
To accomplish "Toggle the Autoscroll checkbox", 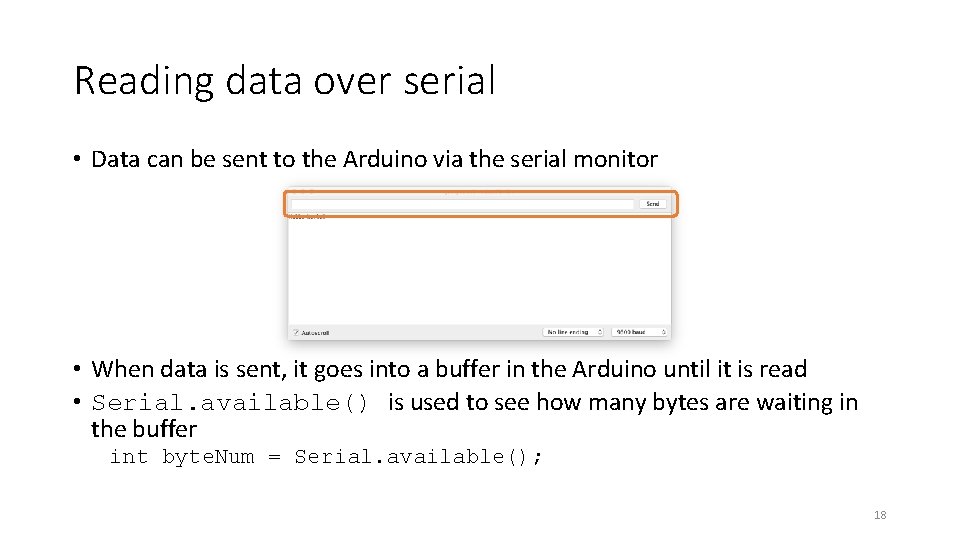I will tap(296, 332).
